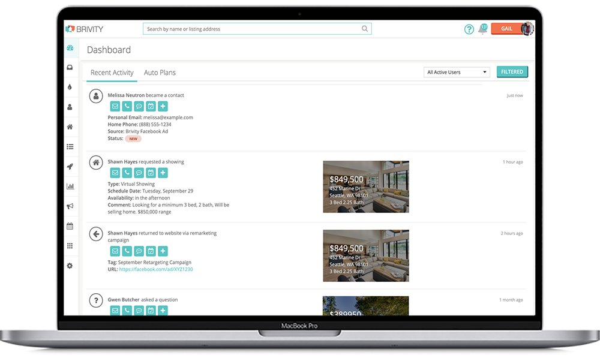Open Shawn Hayes in showing request
600x364 pixels.
point(122,162)
